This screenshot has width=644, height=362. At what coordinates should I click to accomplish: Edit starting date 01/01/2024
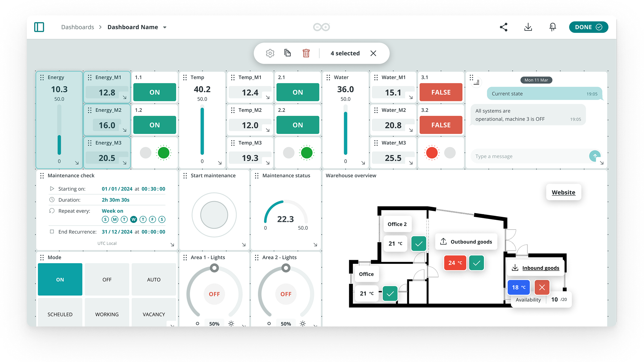[x=117, y=189]
